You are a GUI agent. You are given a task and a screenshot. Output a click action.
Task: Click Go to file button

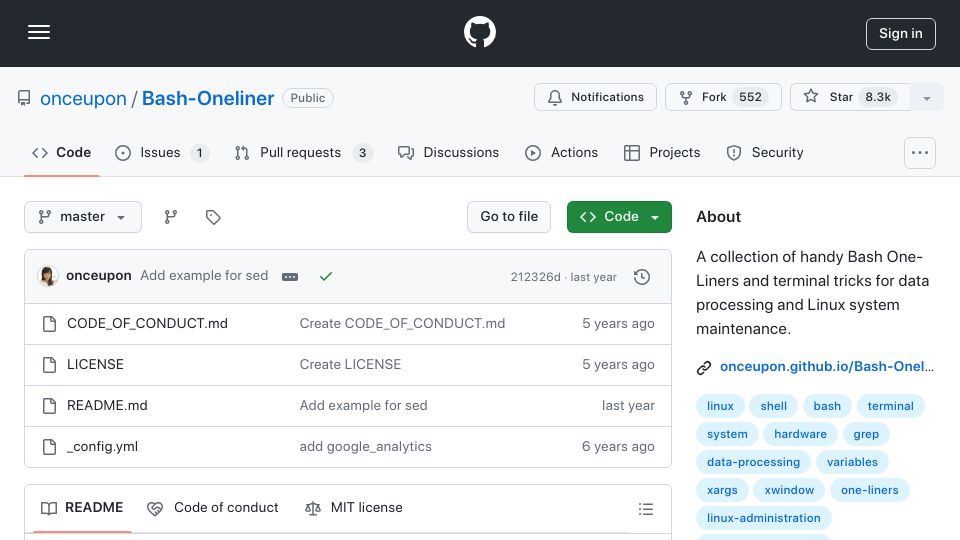[509, 217]
